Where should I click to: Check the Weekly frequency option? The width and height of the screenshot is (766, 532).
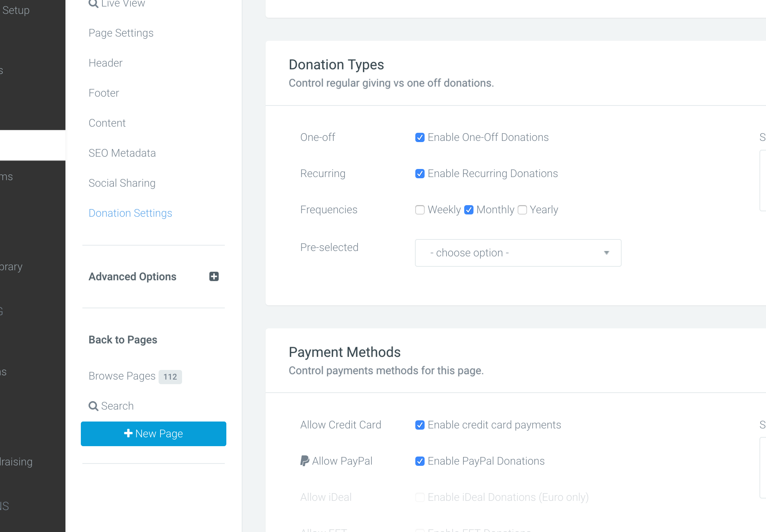click(420, 210)
